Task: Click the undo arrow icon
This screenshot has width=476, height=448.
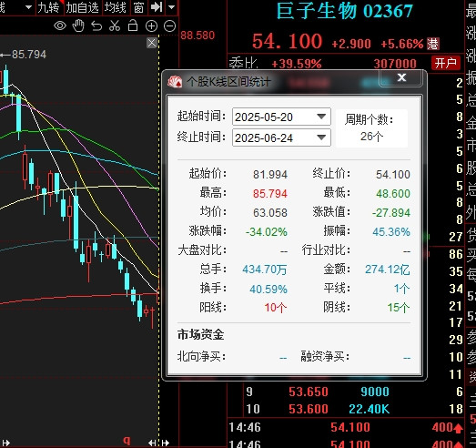Action: point(96,26)
